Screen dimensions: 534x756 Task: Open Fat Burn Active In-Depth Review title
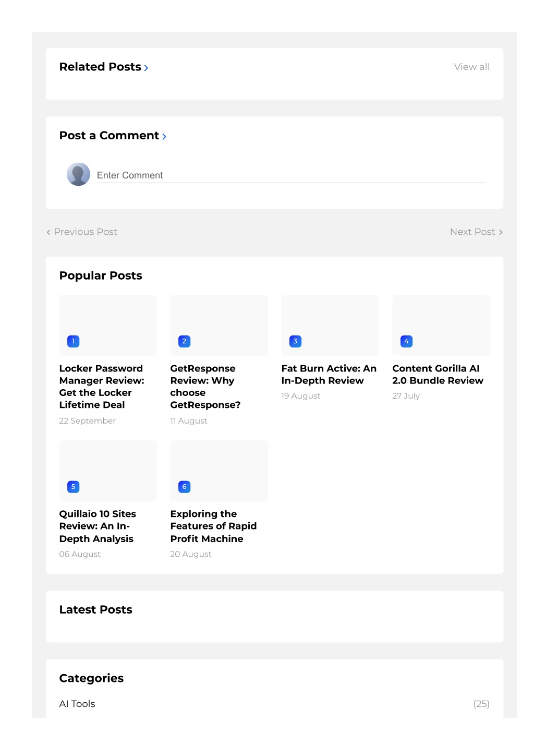329,375
